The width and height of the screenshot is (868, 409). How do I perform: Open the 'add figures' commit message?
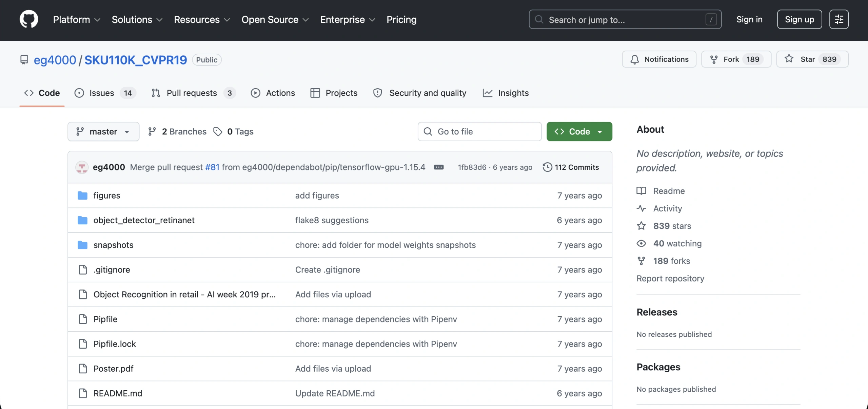(x=317, y=196)
